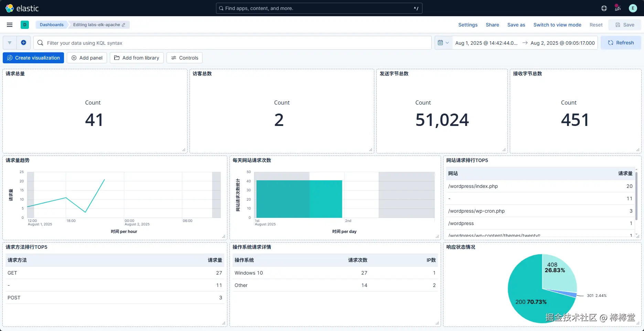Open the help menu icon

point(604,8)
